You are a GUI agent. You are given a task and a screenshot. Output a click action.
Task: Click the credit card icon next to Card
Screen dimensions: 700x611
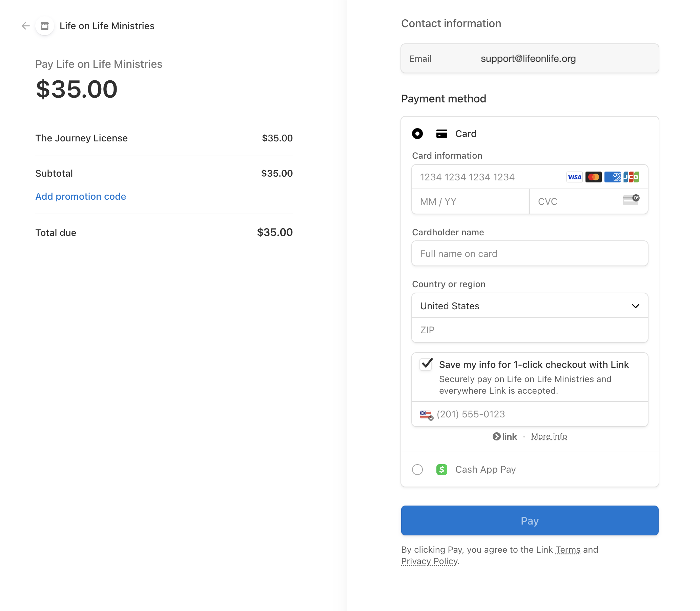coord(442,134)
